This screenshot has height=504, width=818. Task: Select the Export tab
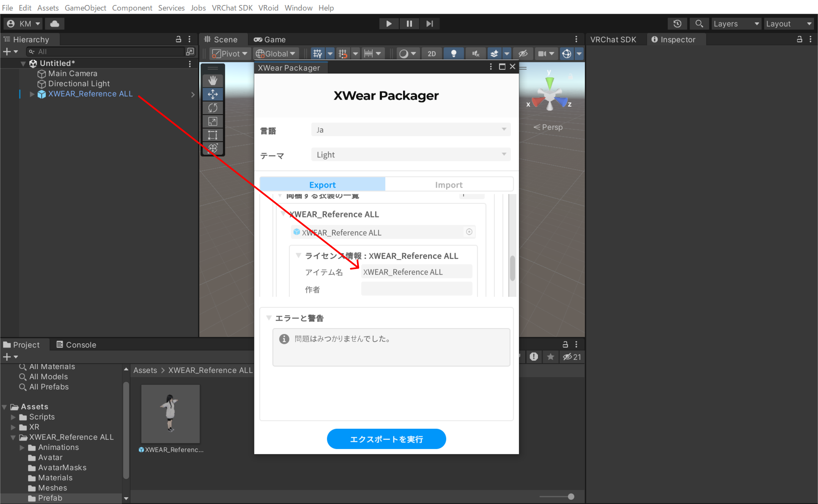click(322, 185)
